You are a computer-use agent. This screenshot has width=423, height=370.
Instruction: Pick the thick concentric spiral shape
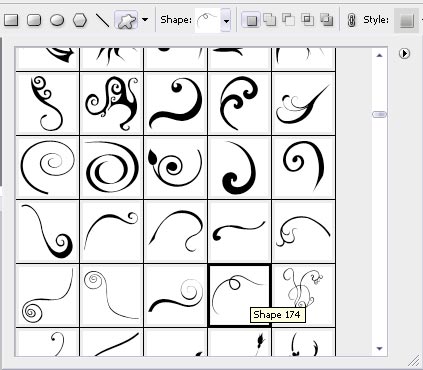tap(111, 167)
